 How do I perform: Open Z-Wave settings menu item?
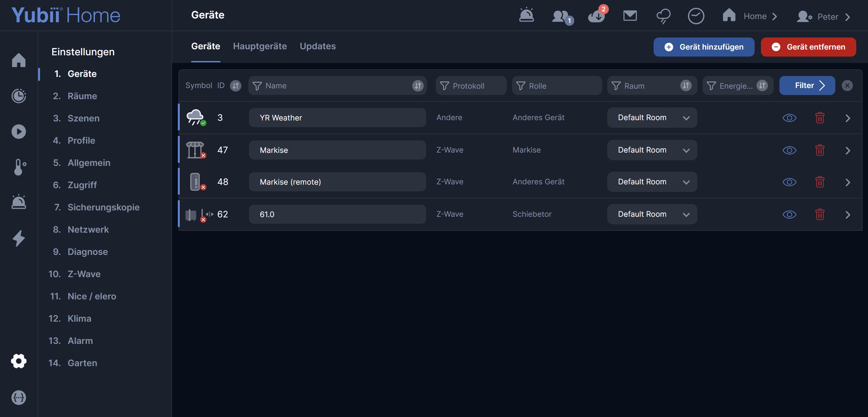84,274
